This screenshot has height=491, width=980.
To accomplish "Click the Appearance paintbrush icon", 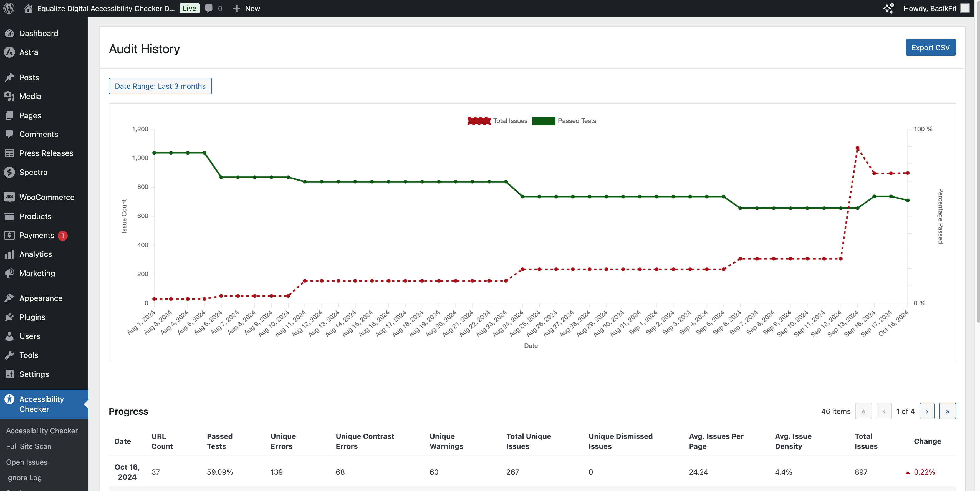I will (x=9, y=298).
